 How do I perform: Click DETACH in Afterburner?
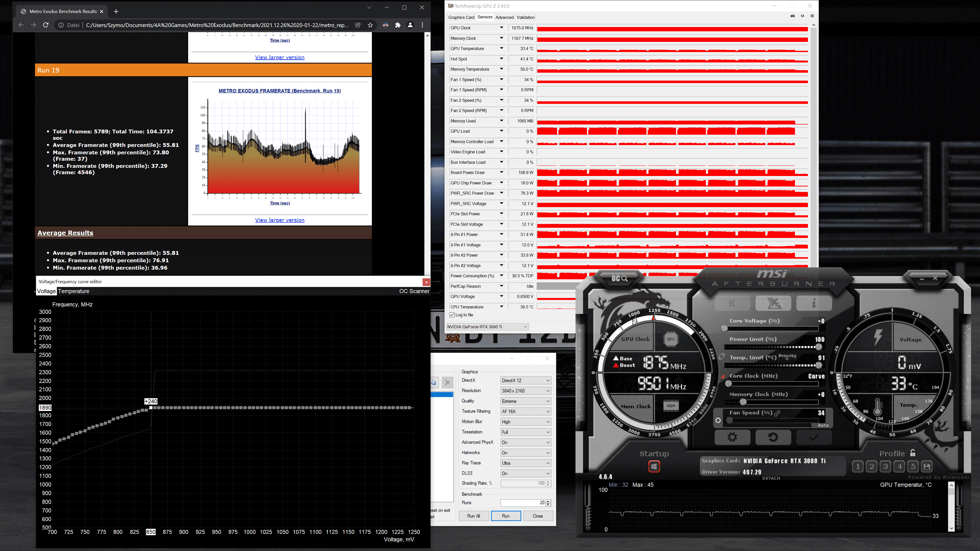(771, 478)
